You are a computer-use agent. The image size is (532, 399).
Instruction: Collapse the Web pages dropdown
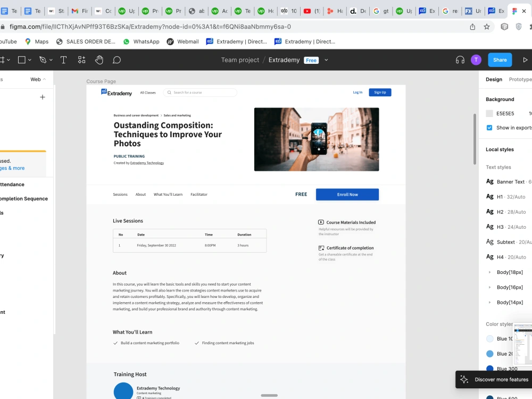pos(38,79)
